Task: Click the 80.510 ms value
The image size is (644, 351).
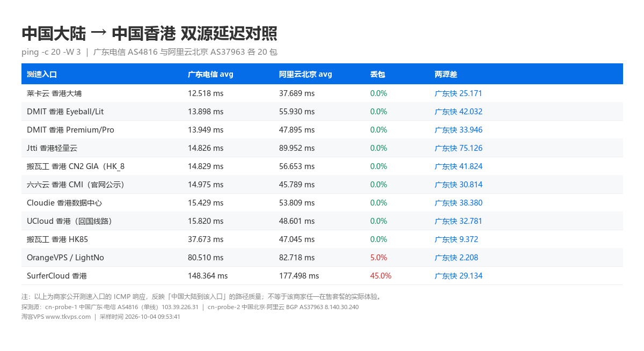Action: click(x=206, y=258)
